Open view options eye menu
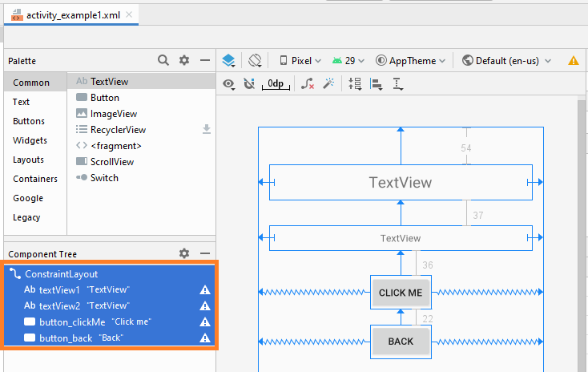Image resolution: width=588 pixels, height=372 pixels. (229, 83)
